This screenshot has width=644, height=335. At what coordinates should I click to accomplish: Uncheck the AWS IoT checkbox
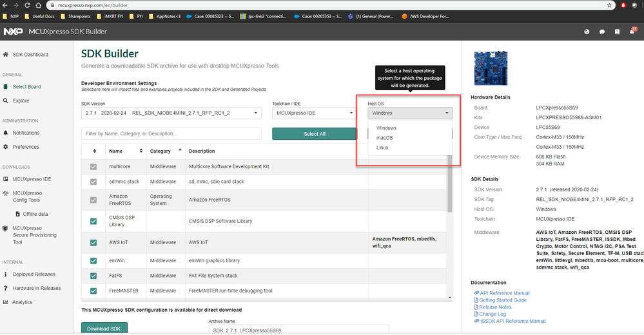93,243
